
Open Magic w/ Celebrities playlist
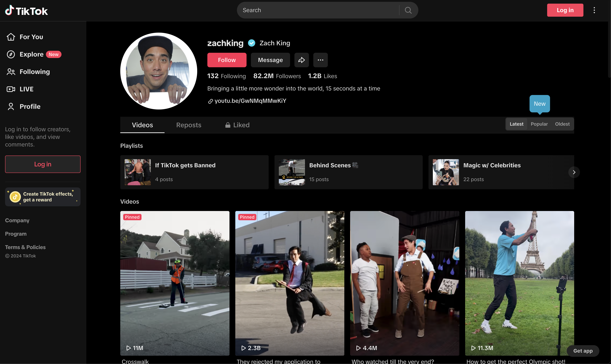(501, 172)
